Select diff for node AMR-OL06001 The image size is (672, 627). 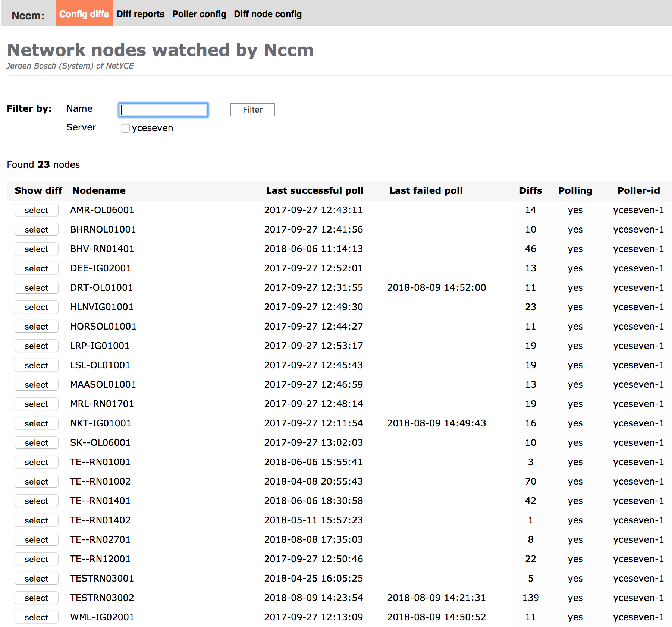tap(37, 210)
